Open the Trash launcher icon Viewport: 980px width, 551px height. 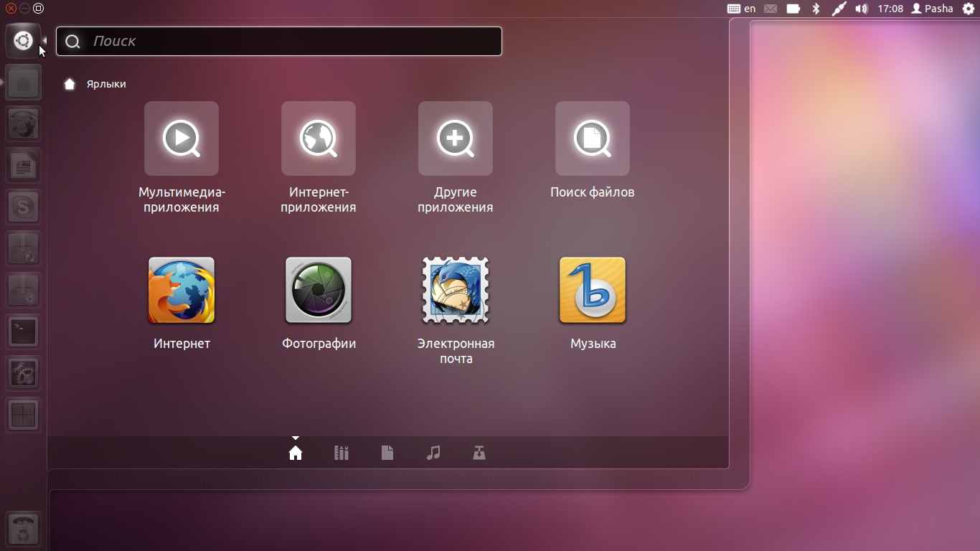(23, 529)
